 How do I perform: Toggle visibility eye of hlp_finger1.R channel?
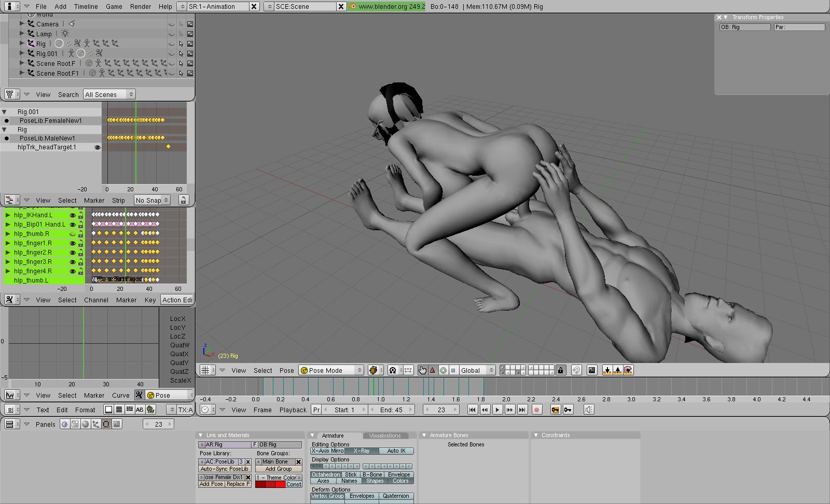point(73,243)
